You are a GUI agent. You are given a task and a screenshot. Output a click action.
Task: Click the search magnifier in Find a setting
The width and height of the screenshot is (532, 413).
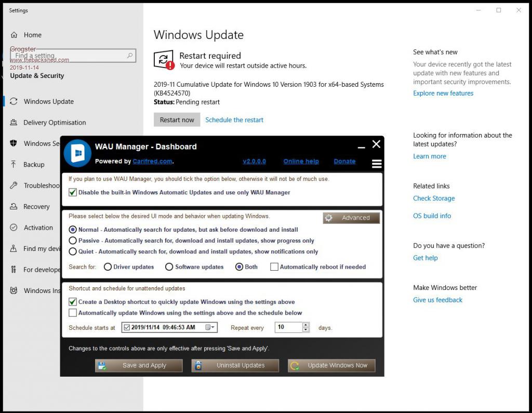(x=130, y=55)
